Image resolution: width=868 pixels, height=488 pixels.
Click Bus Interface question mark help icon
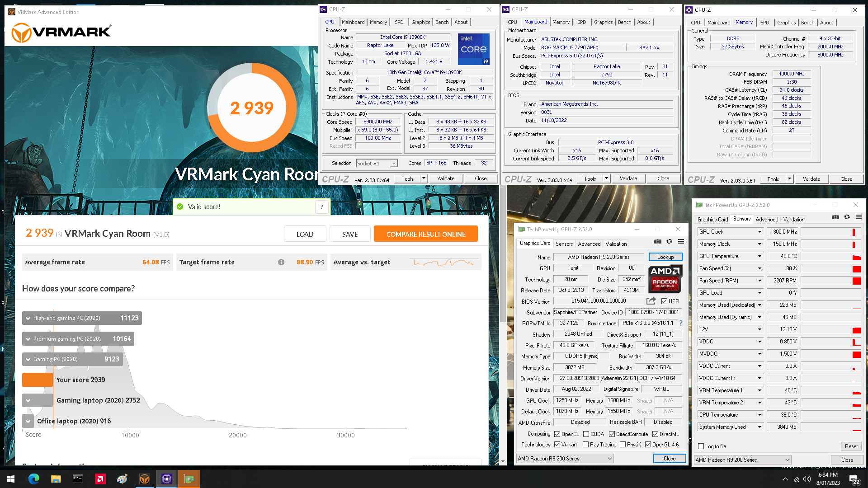pyautogui.click(x=681, y=323)
